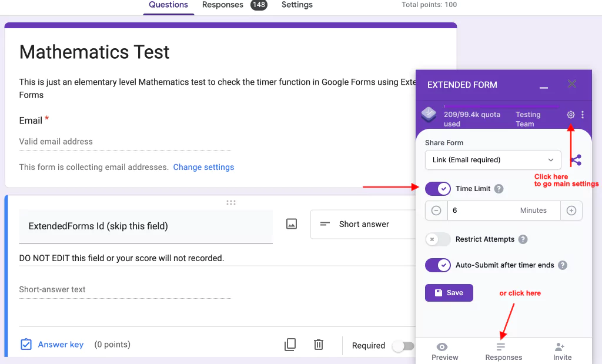Select the Invite icon in Extended Forms
Viewport: 602px width, 364px height.
561,351
